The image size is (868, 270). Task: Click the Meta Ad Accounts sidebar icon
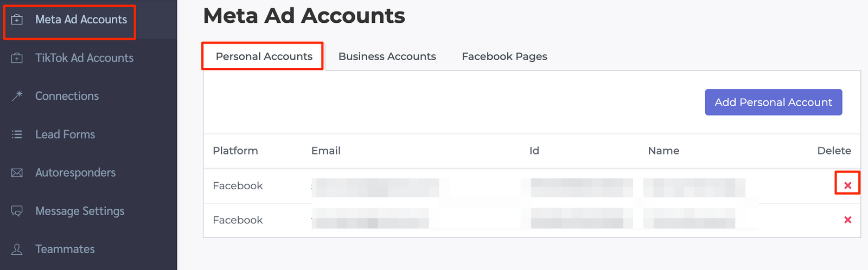pos(17,20)
